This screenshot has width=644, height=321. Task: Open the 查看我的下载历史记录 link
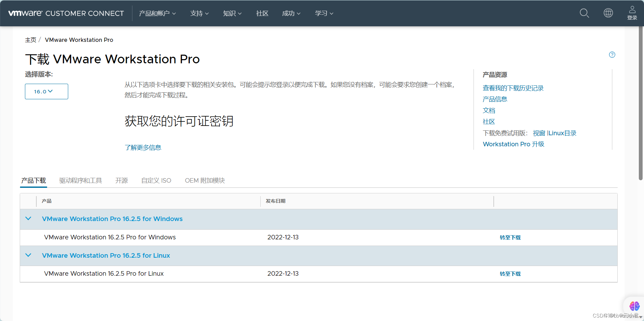[x=513, y=88]
